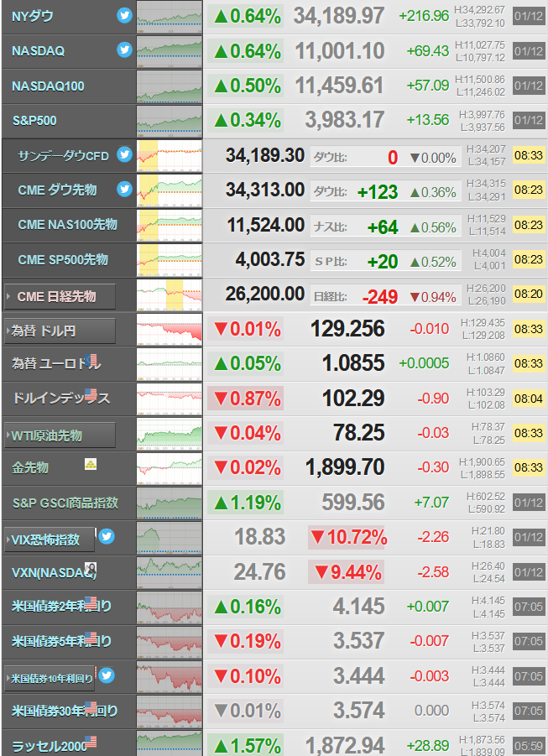548x756 pixels.
Task: Click the CME 日経先物 price 26,200.00
Action: 265,294
